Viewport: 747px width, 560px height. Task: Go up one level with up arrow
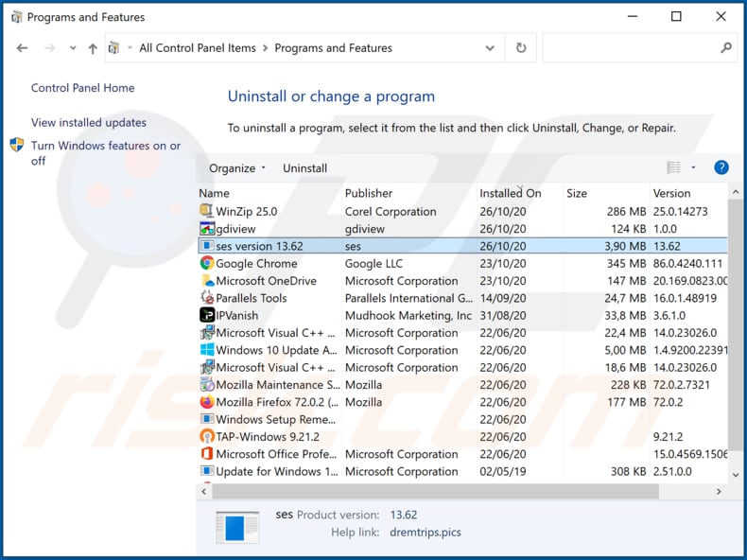93,48
